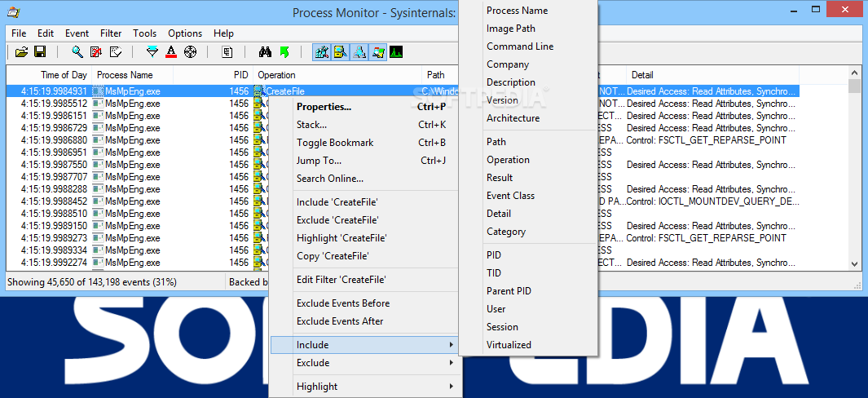This screenshot has width=868, height=398.
Task: Click the green Jump To Object arrow icon
Action: (x=284, y=52)
